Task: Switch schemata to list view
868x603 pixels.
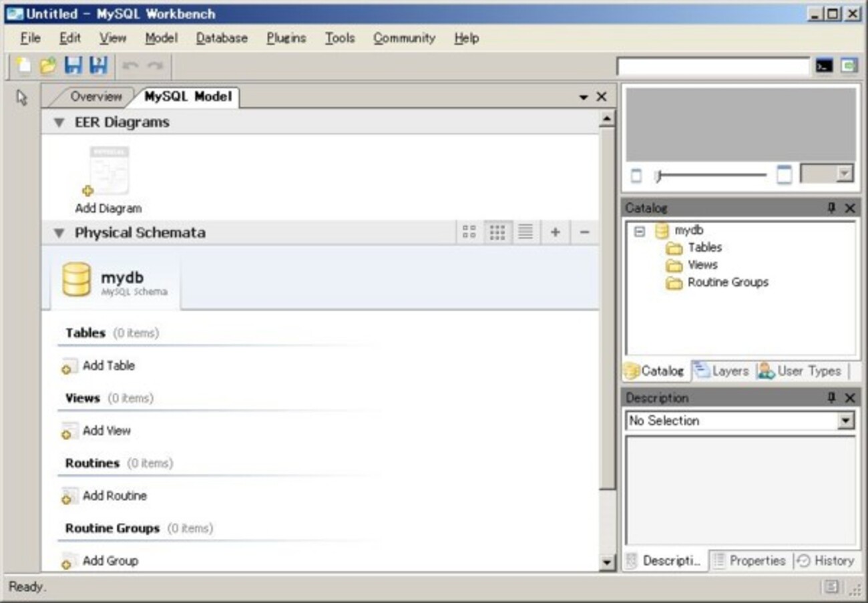Action: point(525,232)
